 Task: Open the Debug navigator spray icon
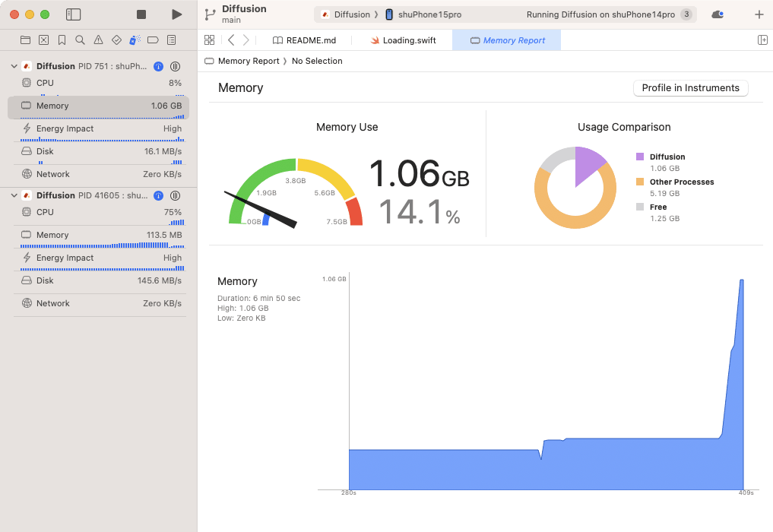(x=135, y=40)
